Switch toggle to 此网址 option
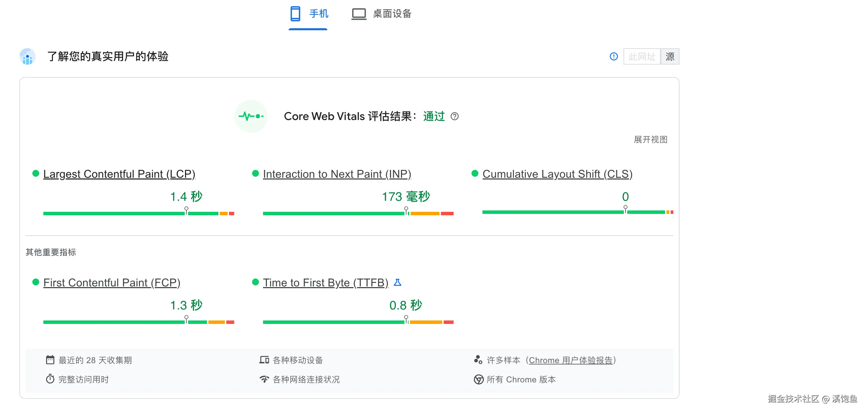The image size is (868, 414). pos(642,56)
